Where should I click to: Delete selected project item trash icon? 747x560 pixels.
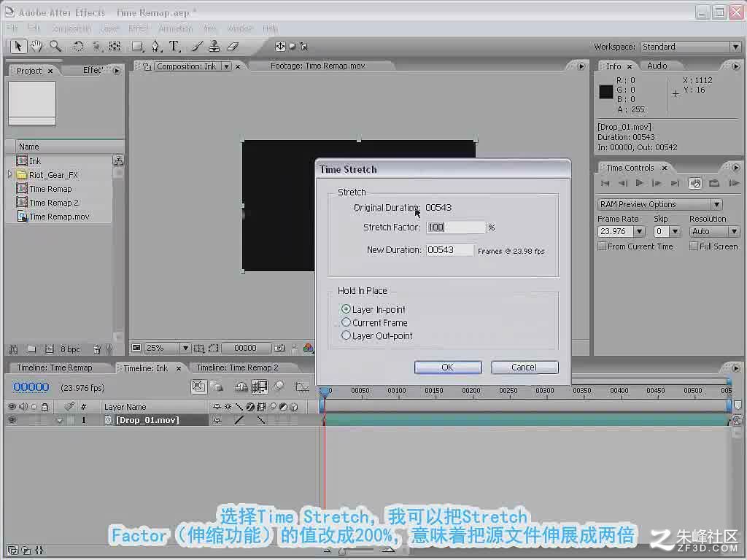[x=97, y=349]
